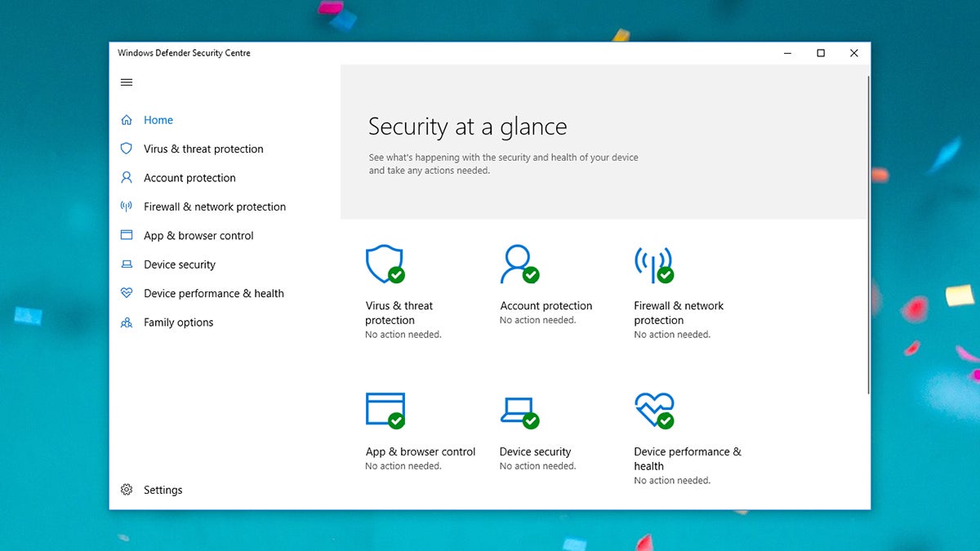Maximize the Windows Defender Security Centre window

point(821,53)
